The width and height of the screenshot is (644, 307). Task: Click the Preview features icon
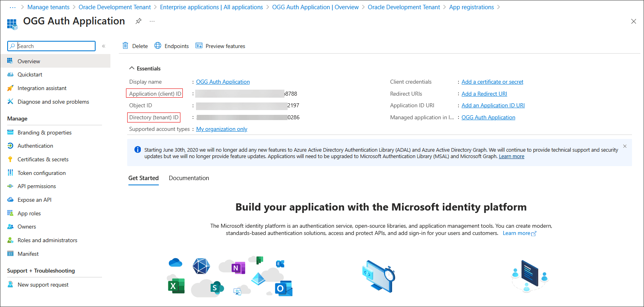[199, 46]
